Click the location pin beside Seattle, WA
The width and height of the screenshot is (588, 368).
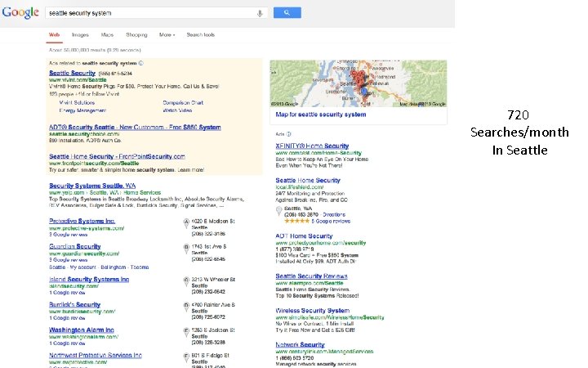tap(278, 211)
